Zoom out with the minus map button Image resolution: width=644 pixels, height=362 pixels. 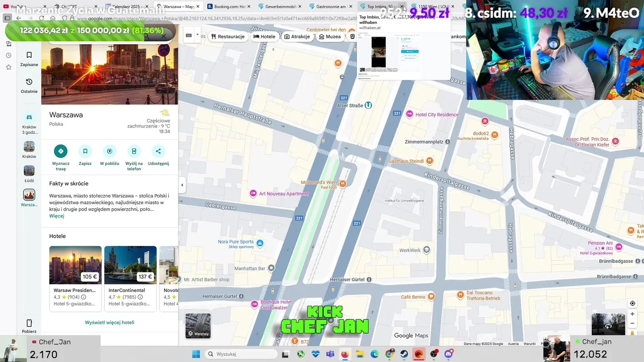pyautogui.click(x=632, y=323)
